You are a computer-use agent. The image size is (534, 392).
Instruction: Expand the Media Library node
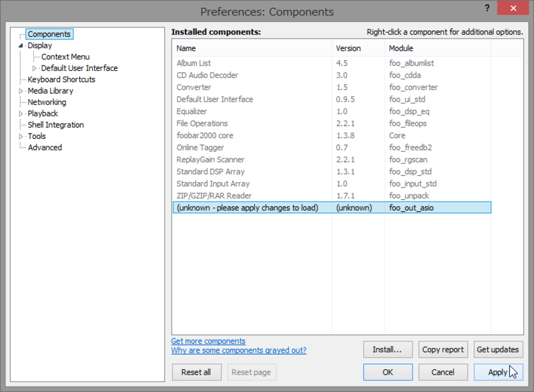[x=21, y=91]
